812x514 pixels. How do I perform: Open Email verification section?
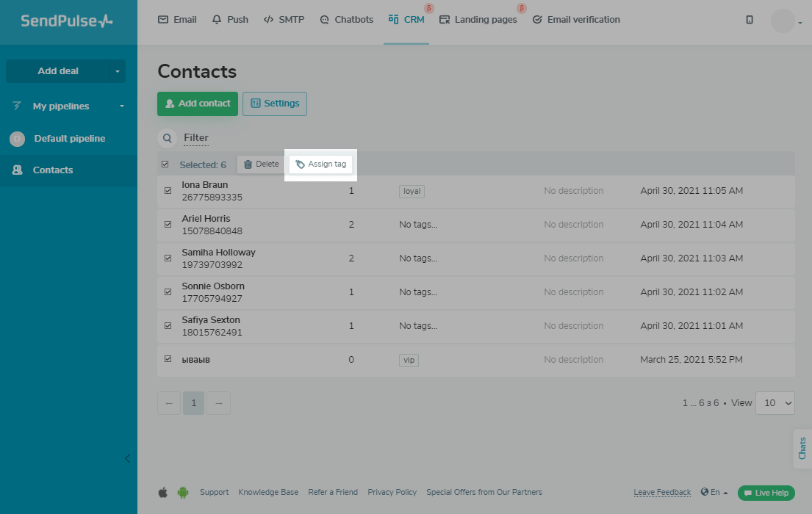(x=576, y=20)
